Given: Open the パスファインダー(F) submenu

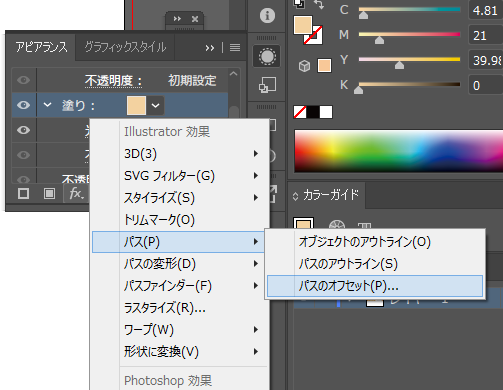Looking at the screenshot, I should click(x=180, y=286).
